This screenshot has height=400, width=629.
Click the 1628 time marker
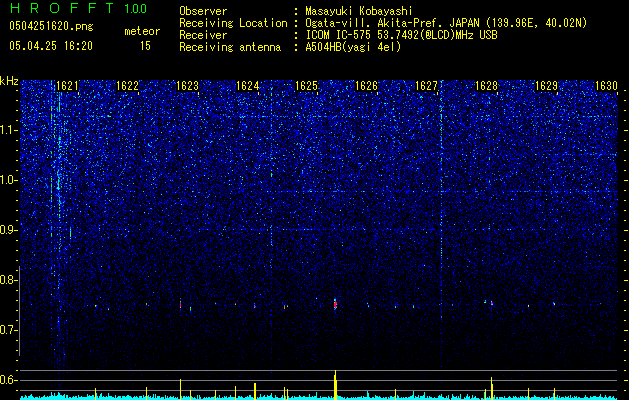tap(486, 86)
